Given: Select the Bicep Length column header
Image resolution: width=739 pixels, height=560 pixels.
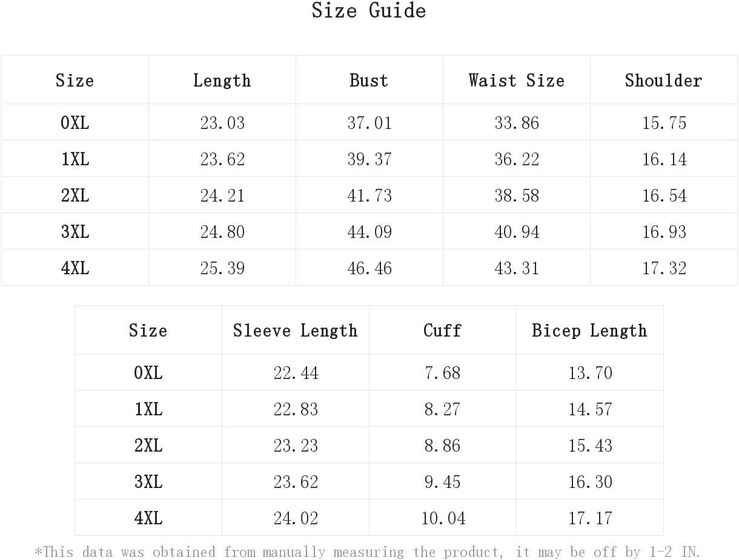Looking at the screenshot, I should (589, 331).
